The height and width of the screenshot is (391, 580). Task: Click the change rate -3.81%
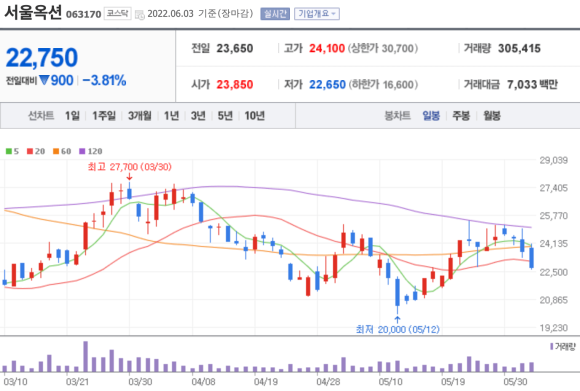click(104, 80)
